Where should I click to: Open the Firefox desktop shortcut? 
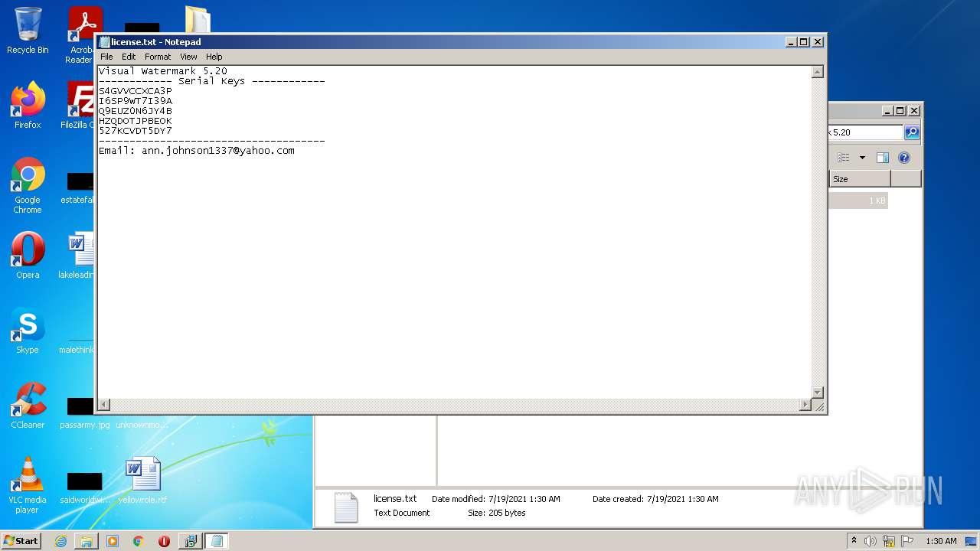tap(28, 106)
